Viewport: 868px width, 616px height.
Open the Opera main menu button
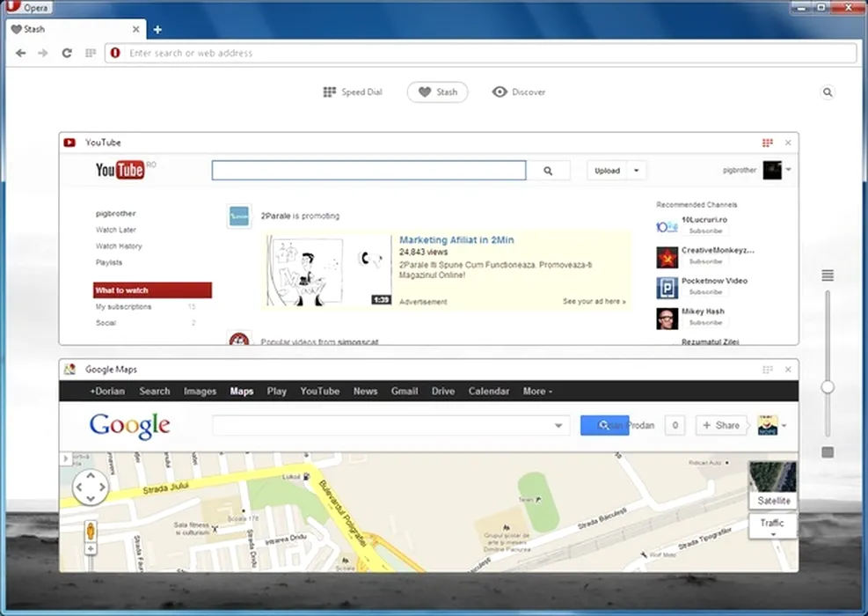point(28,7)
